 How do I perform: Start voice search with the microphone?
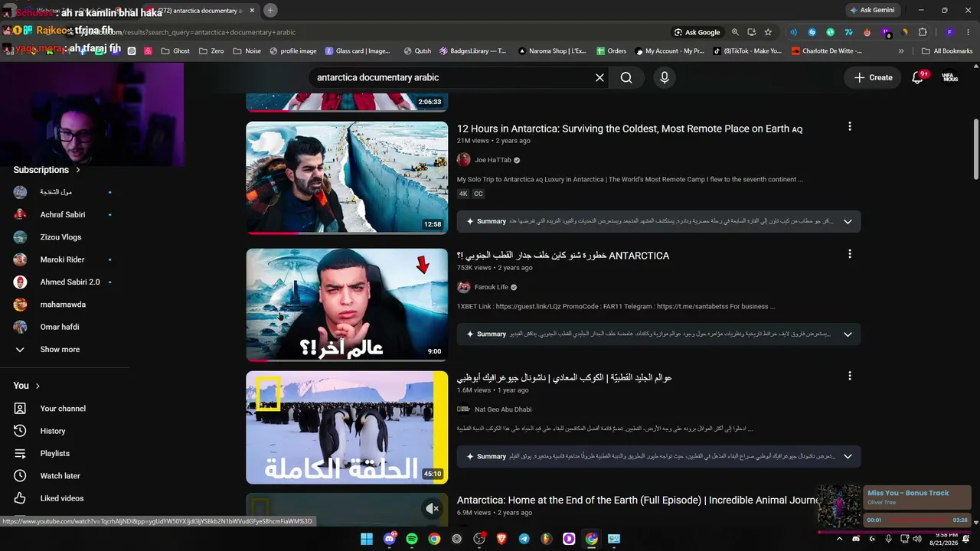[665, 77]
